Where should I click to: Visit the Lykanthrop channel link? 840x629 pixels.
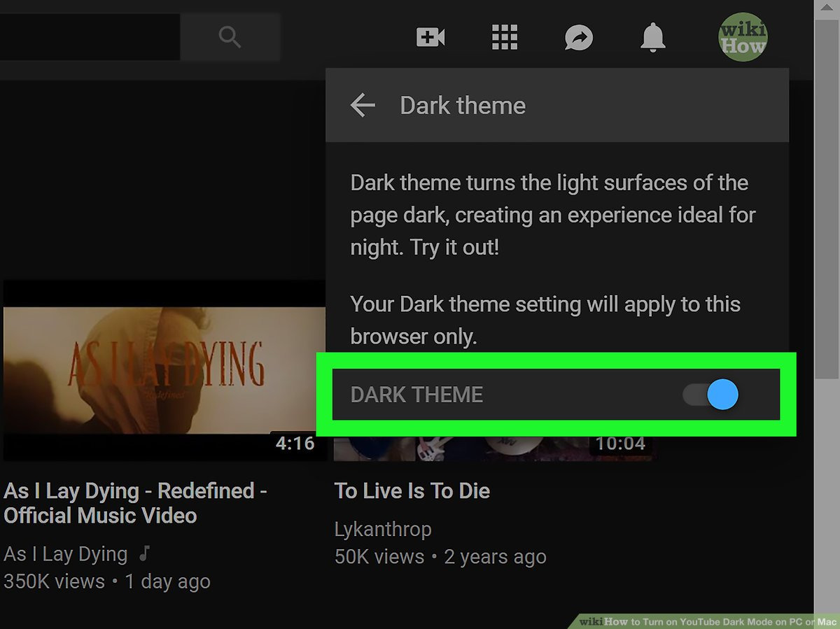coord(383,529)
